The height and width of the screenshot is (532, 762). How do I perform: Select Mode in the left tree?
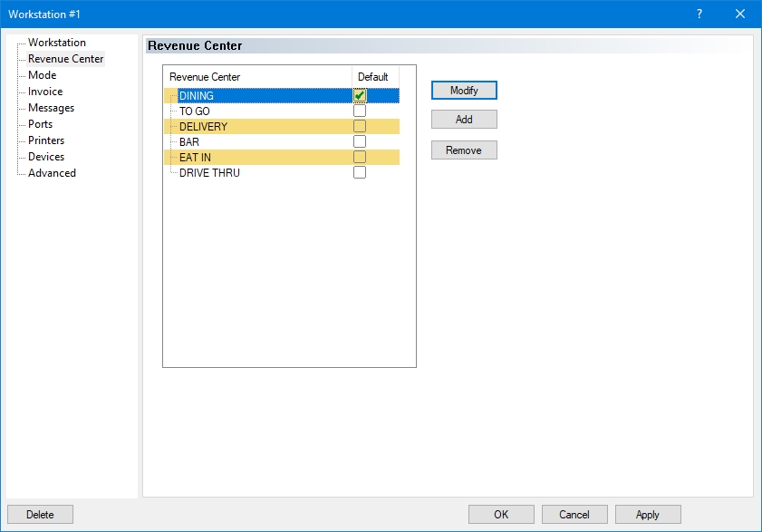pyautogui.click(x=42, y=75)
